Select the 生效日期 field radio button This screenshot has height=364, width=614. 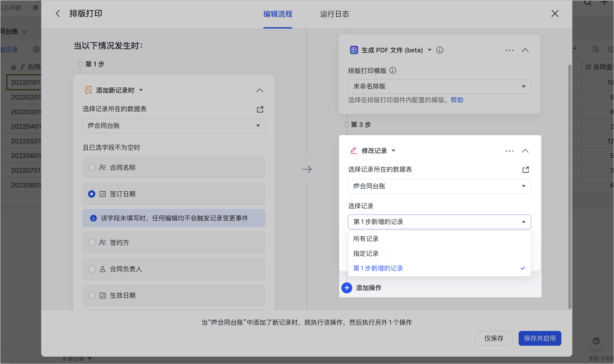92,295
